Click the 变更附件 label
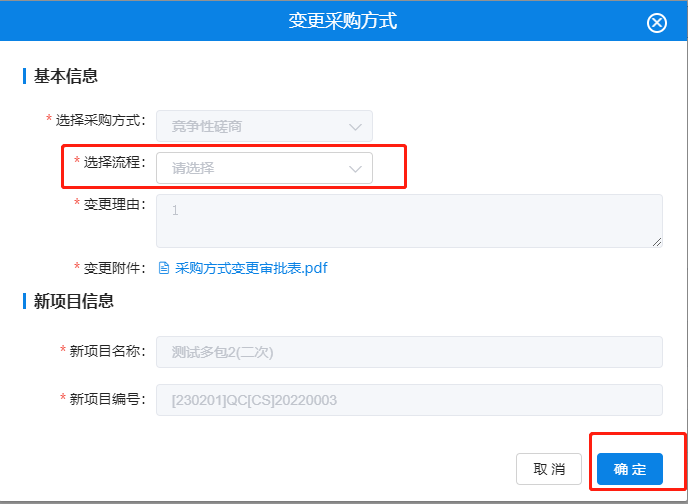 click(x=114, y=268)
